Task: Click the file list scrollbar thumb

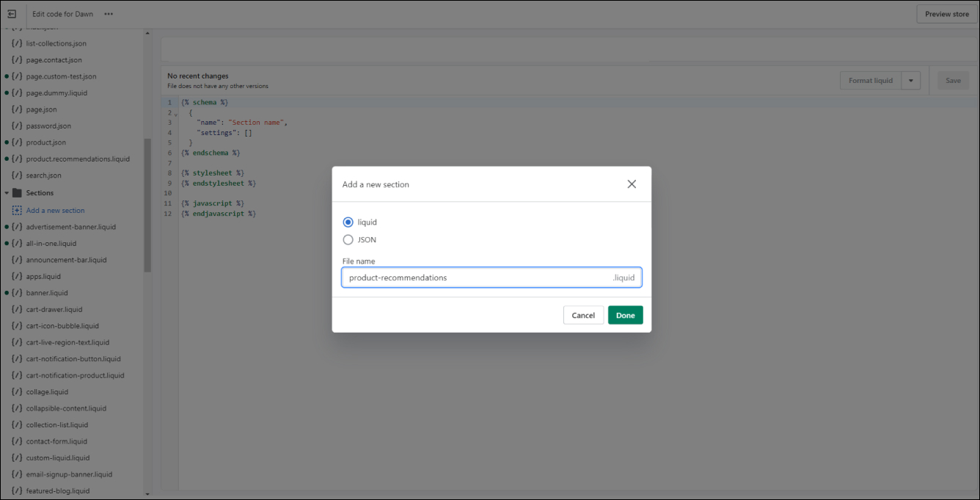Action: tap(147, 206)
